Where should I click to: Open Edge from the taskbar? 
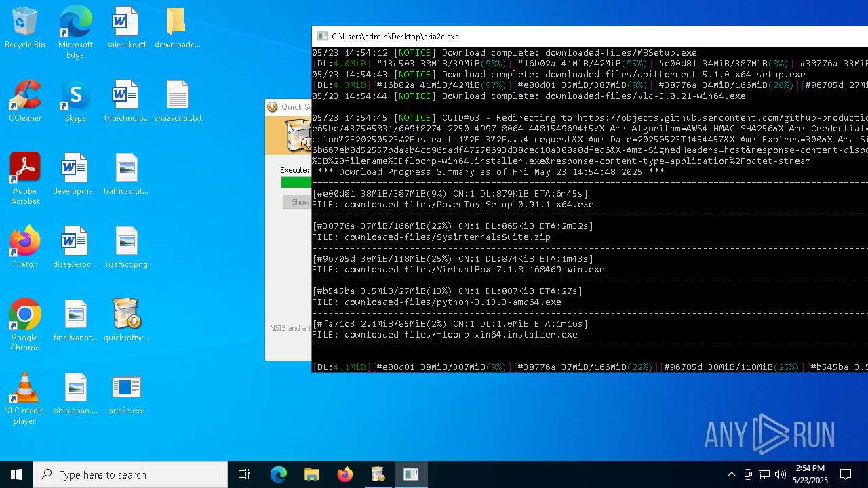pyautogui.click(x=279, y=474)
